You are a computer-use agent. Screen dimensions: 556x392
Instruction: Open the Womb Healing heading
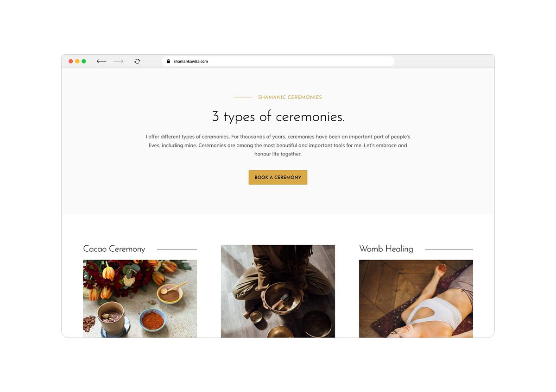coord(386,249)
